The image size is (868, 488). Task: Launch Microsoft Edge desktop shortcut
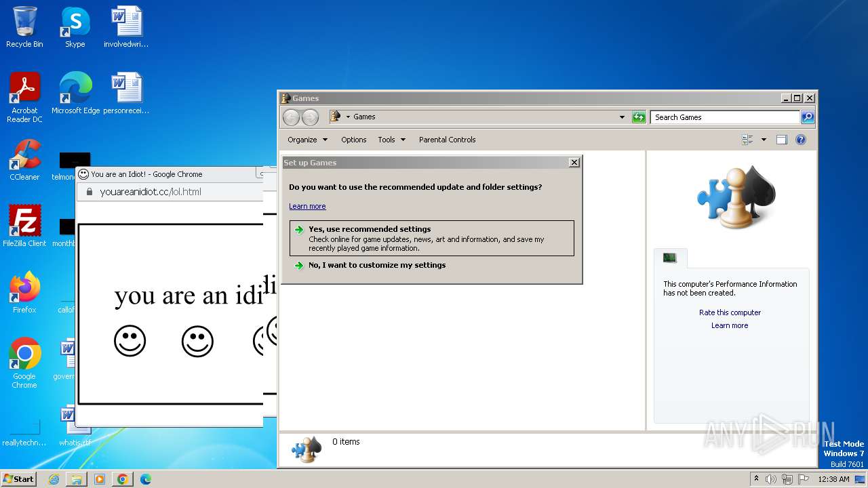[x=75, y=94]
